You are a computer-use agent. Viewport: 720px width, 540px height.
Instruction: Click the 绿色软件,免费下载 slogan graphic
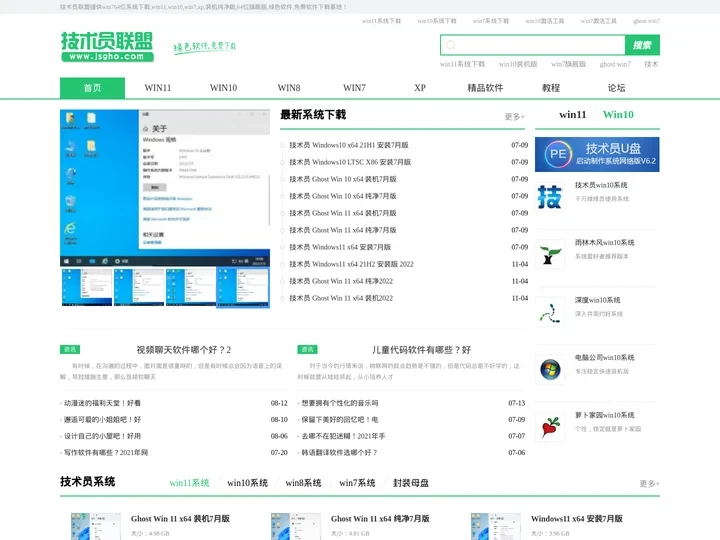tap(205, 47)
